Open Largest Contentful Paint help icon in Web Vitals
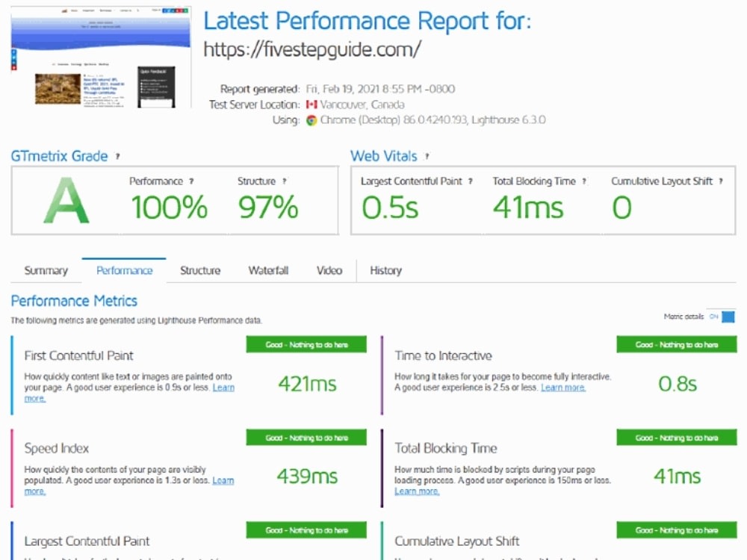747x560 pixels. 470,181
